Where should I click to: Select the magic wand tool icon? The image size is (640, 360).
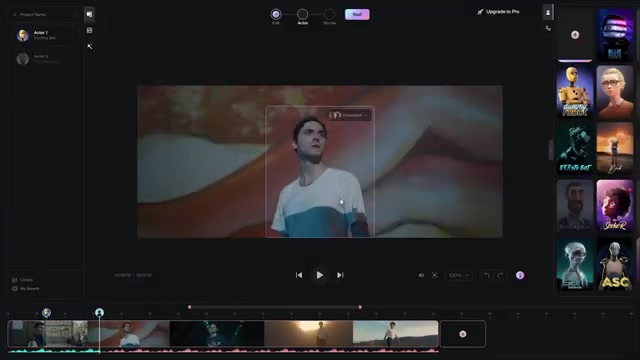pyautogui.click(x=89, y=47)
